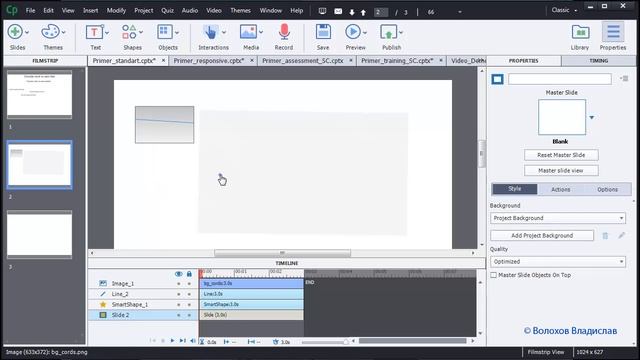Image resolution: width=640 pixels, height=360 pixels.
Task: Click the delete project background trash icon
Action: coord(605,236)
